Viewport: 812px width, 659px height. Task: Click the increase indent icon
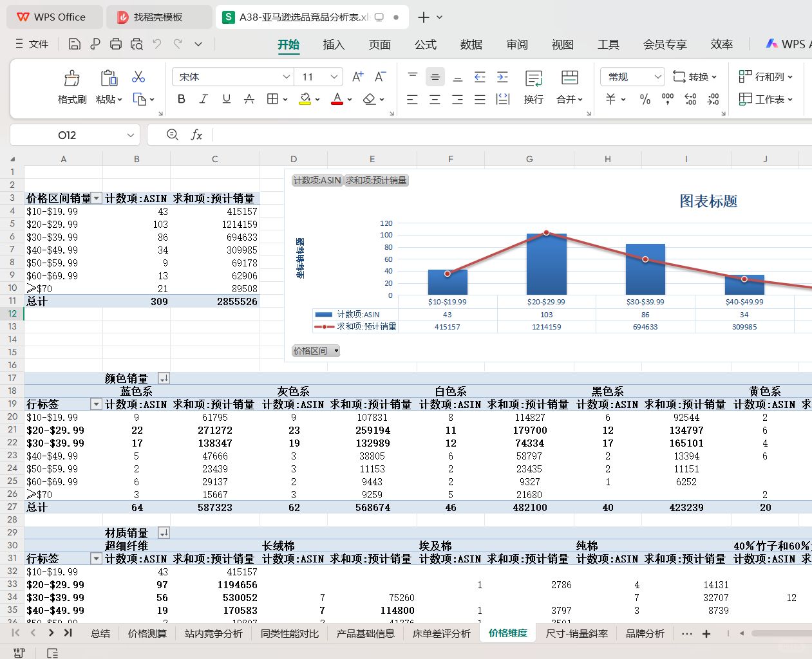point(503,77)
